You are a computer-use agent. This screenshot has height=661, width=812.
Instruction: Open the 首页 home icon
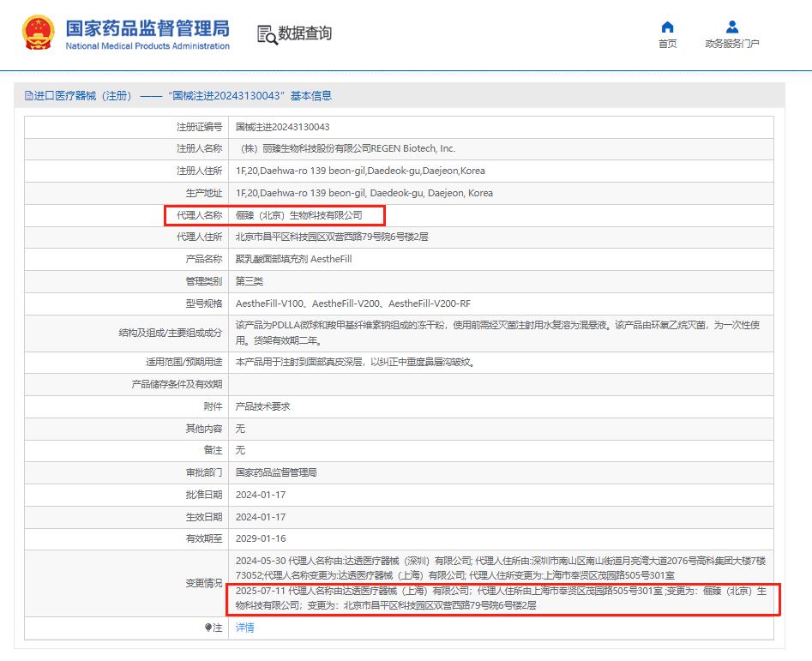667,27
